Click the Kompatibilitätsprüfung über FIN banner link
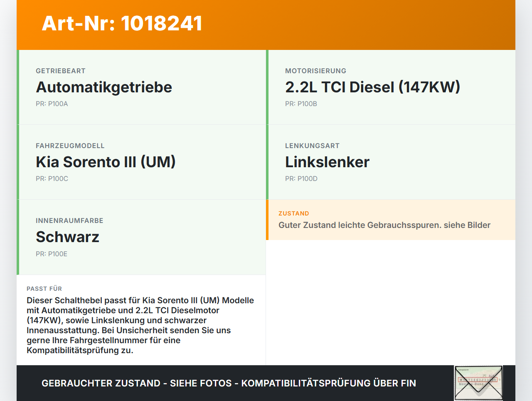532x401 pixels. point(229,383)
